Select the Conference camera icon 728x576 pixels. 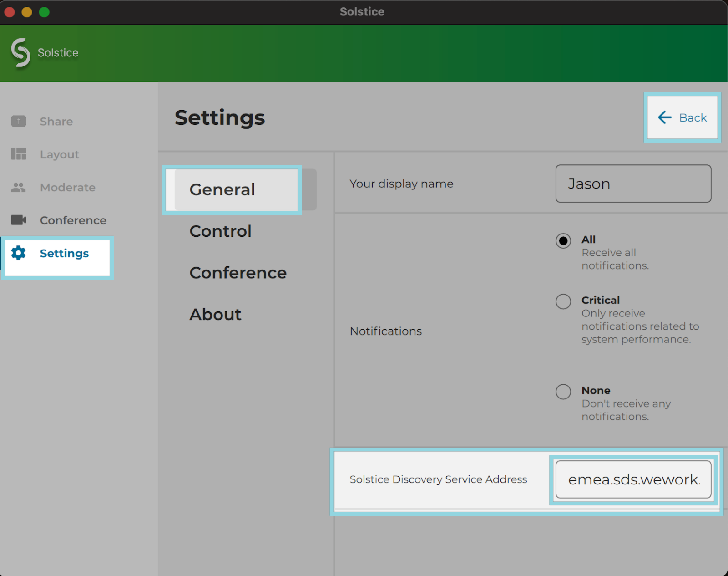18,220
